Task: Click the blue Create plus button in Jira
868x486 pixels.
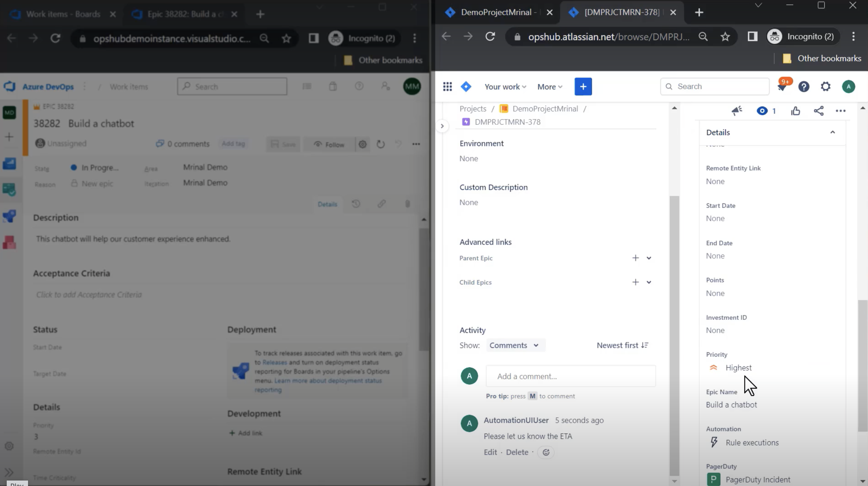Action: 583,86
